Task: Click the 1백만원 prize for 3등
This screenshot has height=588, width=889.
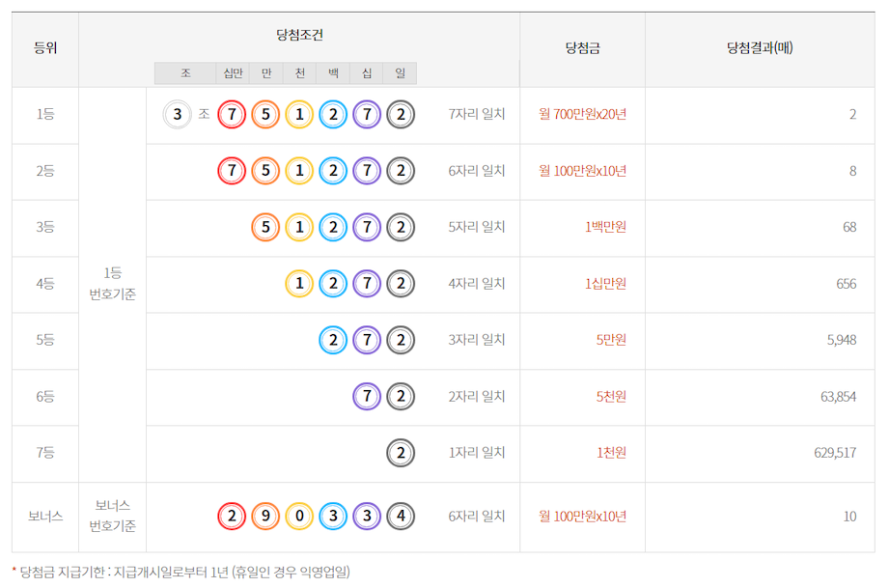Action: (605, 228)
